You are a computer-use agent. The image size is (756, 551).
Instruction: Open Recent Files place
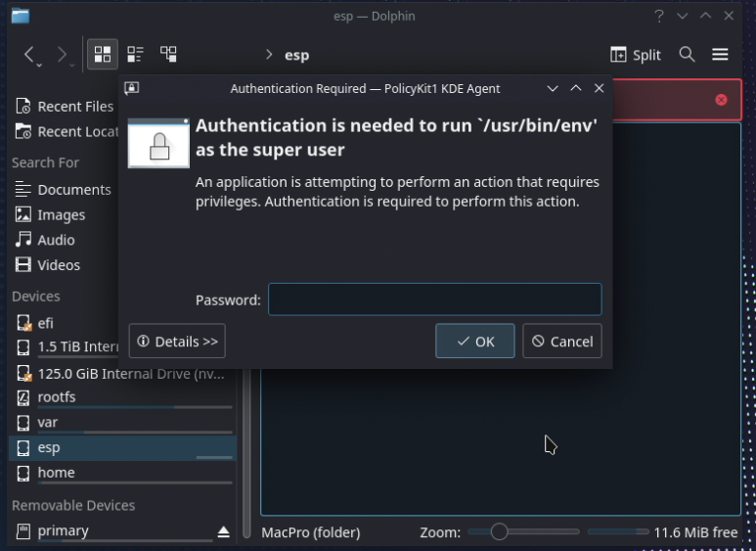[65, 106]
